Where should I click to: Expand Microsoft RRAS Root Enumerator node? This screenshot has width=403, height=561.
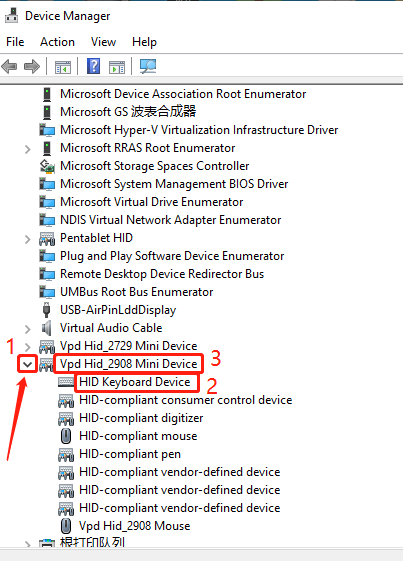[28, 149]
